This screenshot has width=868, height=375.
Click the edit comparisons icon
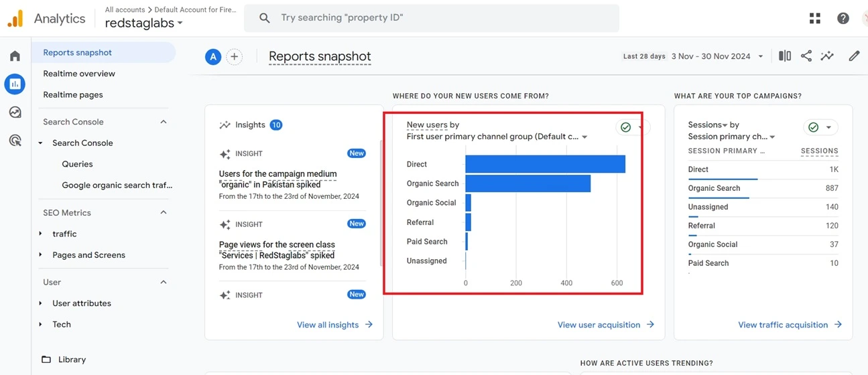click(x=785, y=56)
